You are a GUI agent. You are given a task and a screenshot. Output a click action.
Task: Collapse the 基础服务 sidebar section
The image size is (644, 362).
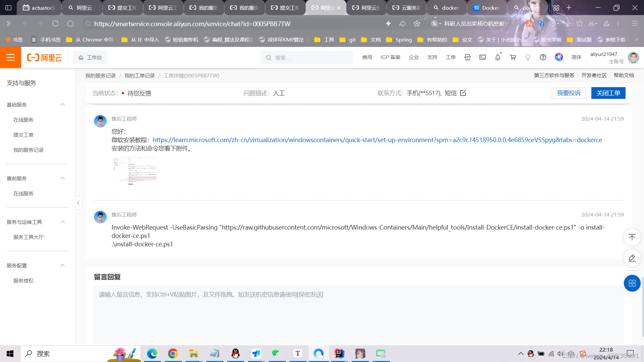click(62, 105)
